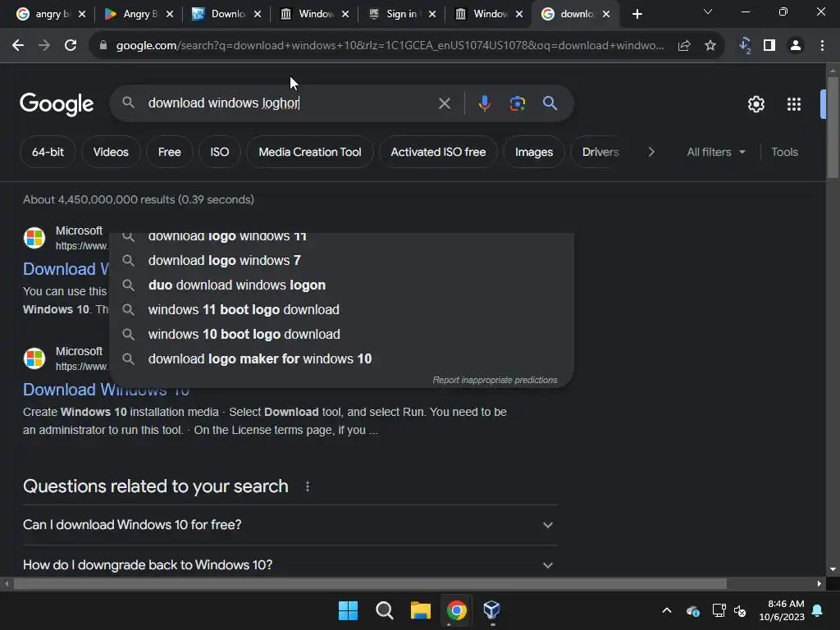Open the All filters dropdown
This screenshot has height=630, width=840.
point(716,152)
